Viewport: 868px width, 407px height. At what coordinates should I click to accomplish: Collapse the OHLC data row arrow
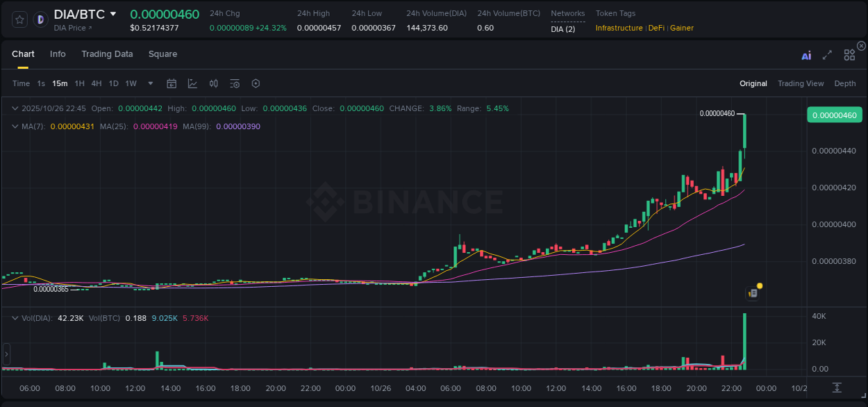[15, 108]
